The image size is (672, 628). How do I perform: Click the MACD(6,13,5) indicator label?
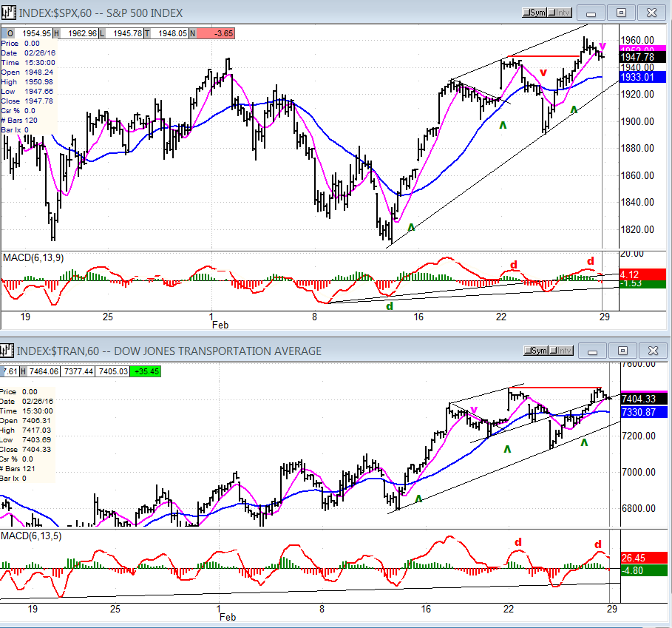(x=31, y=536)
